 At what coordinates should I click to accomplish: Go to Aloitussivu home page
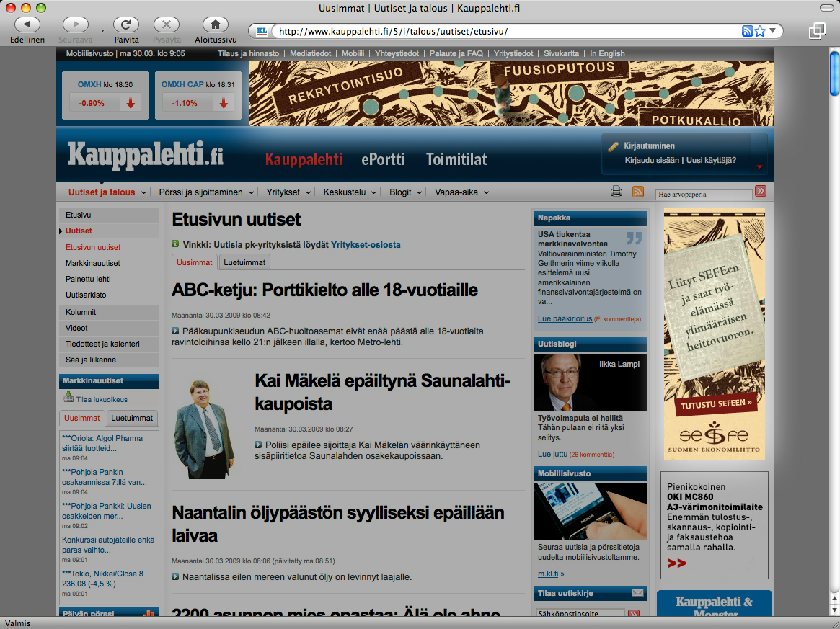tap(216, 24)
